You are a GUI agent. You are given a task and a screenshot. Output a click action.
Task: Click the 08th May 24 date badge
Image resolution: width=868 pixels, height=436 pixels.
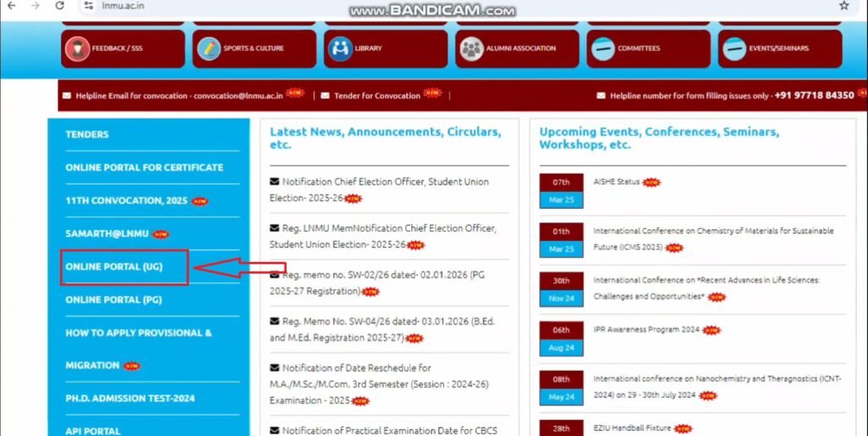click(561, 388)
